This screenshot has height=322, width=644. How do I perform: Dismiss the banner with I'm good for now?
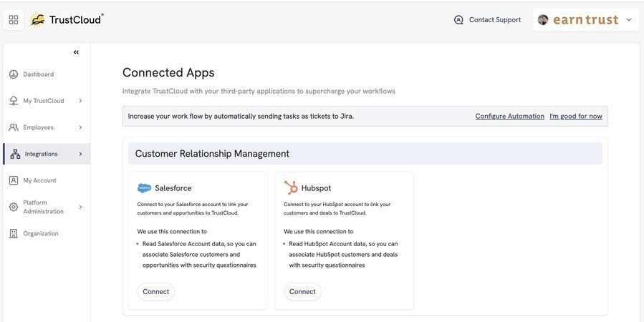click(x=576, y=117)
